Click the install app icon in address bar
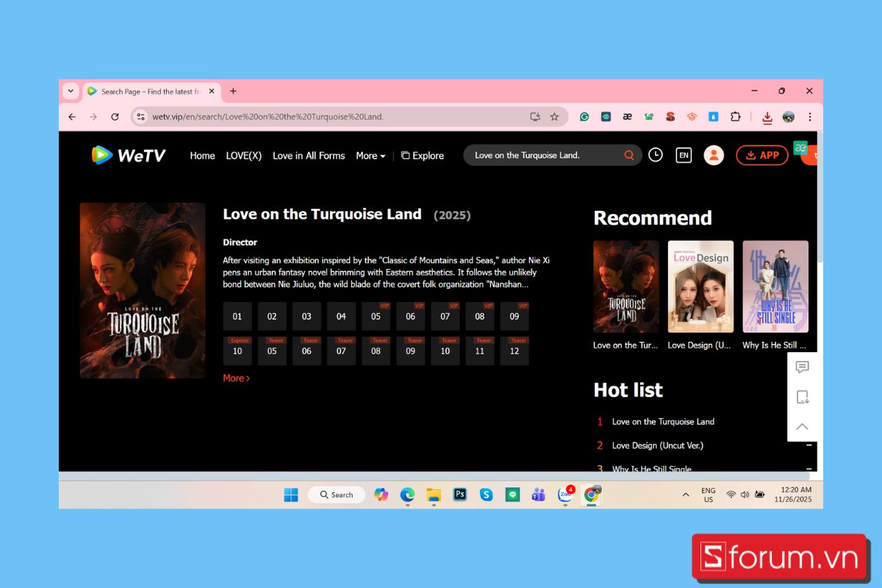 [535, 117]
